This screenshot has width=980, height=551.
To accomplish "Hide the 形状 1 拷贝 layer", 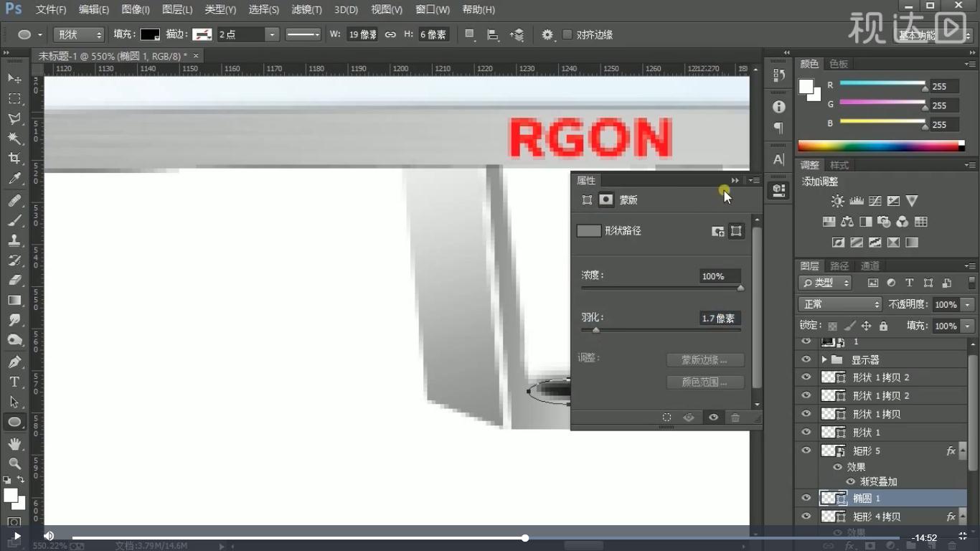I will click(x=806, y=414).
